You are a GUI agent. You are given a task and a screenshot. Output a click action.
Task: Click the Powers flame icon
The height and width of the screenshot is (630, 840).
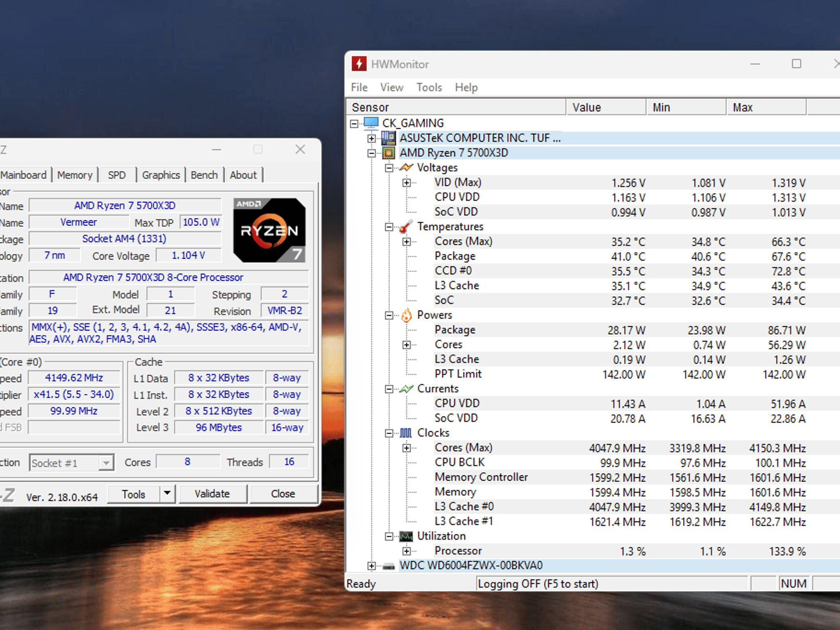(406, 315)
